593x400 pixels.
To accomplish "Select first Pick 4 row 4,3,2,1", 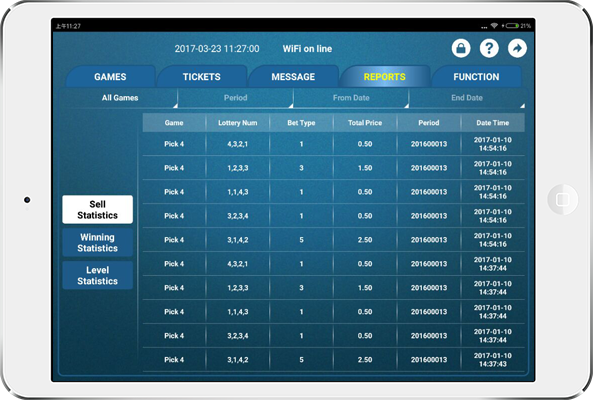I will point(334,144).
